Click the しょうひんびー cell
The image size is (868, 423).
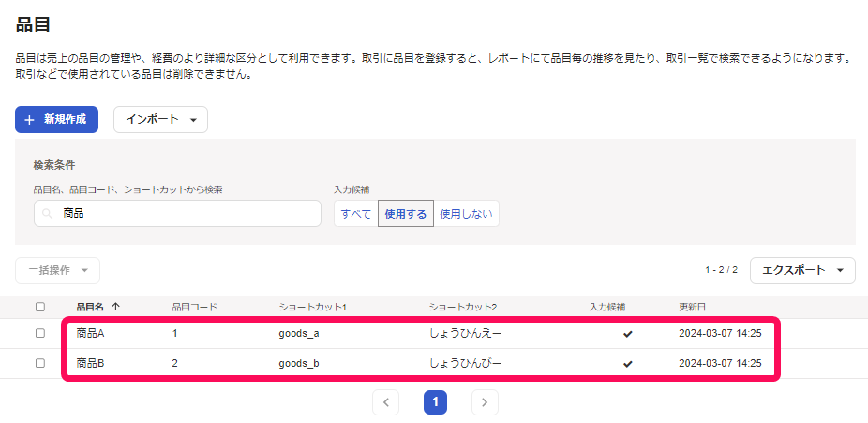coord(465,363)
